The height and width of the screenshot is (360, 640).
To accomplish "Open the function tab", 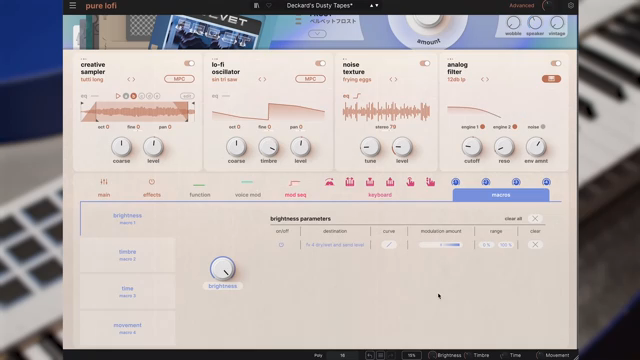I will pyautogui.click(x=200, y=190).
